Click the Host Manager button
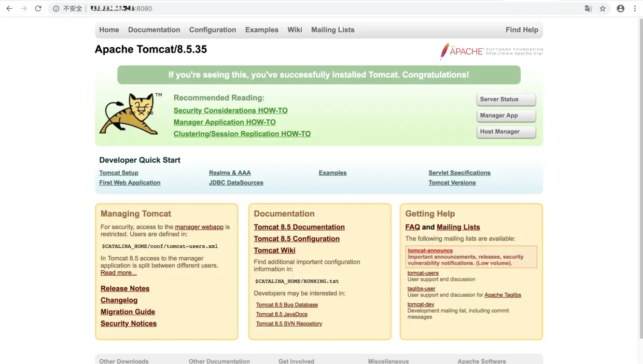 pyautogui.click(x=506, y=132)
